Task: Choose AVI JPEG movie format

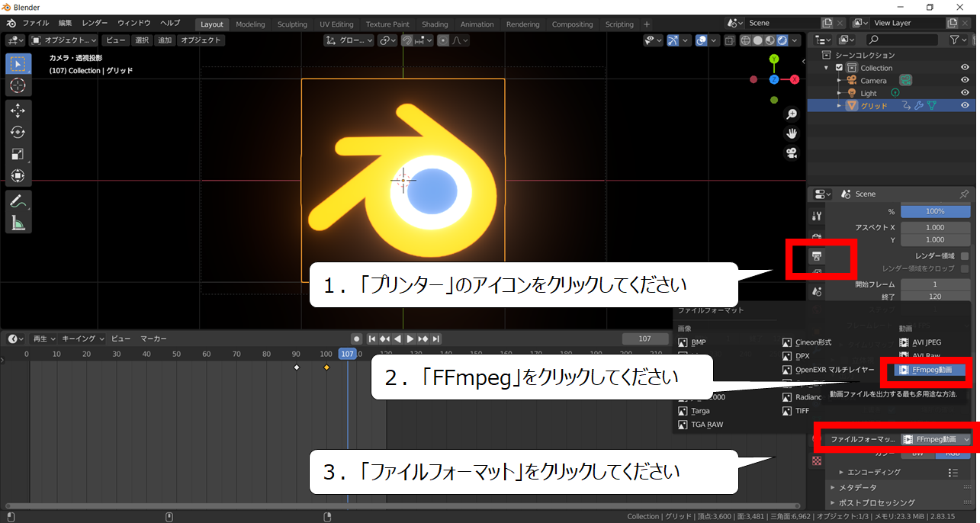Action: (921, 342)
